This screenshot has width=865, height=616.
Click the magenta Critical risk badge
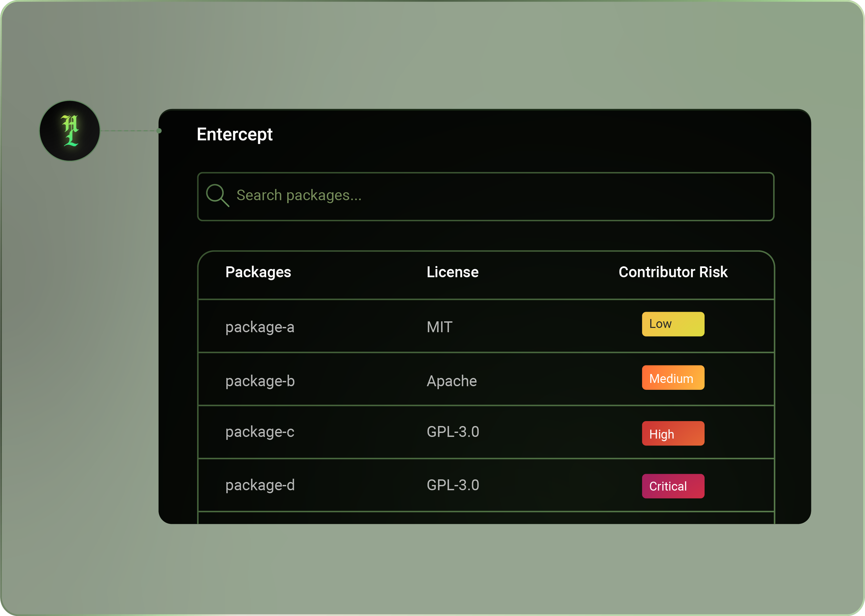[673, 486]
